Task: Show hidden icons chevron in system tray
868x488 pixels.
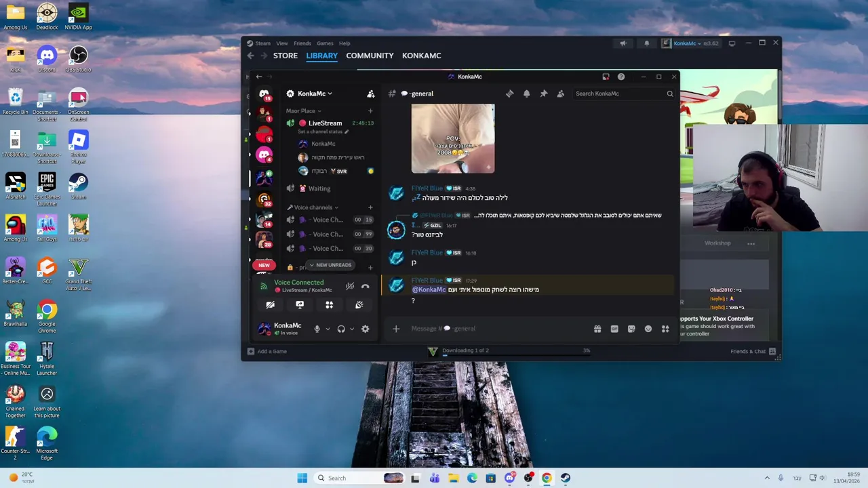Action: pyautogui.click(x=767, y=478)
